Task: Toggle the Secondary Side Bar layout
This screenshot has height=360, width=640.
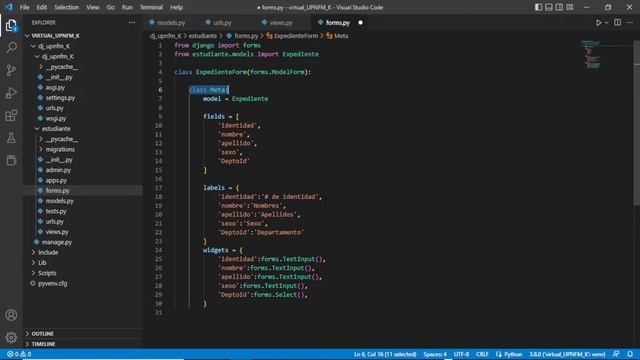Action: pyautogui.click(x=559, y=7)
